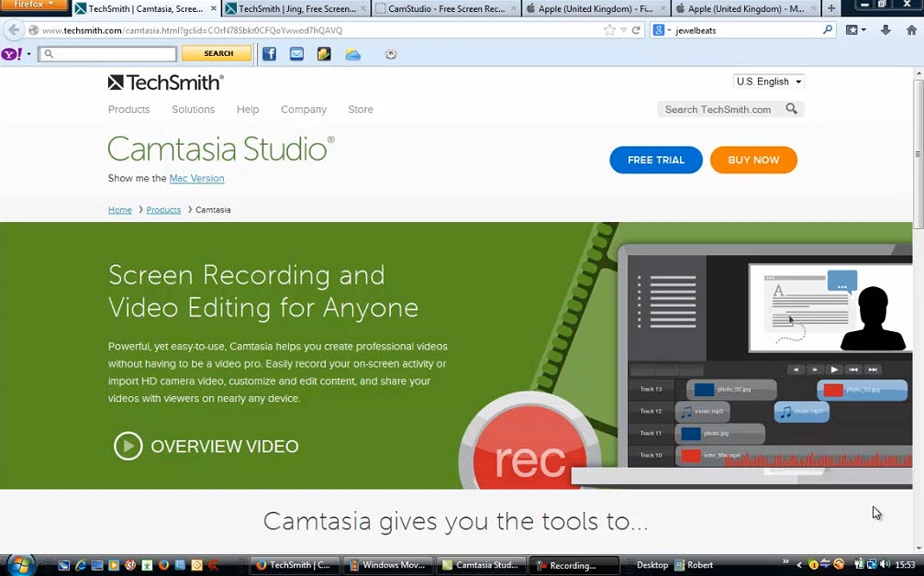Open the Store menu item

[x=360, y=109]
